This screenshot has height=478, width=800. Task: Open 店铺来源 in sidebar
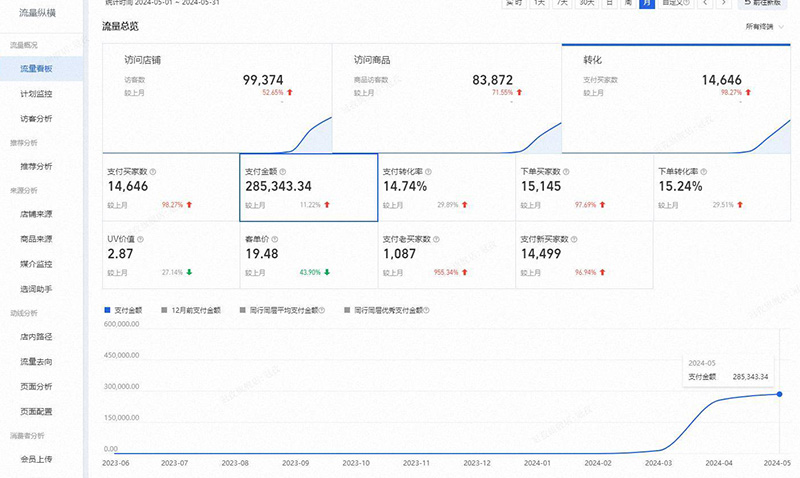click(x=36, y=214)
